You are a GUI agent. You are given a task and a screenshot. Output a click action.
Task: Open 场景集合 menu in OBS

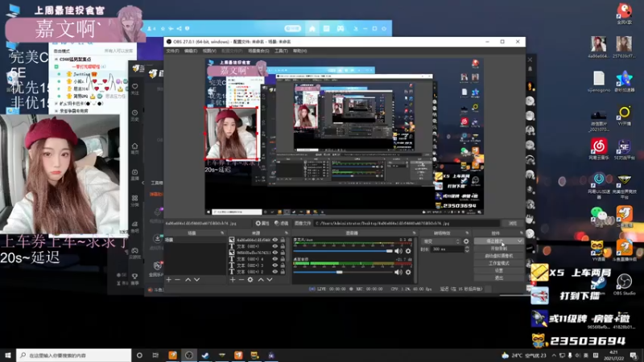coord(258,51)
